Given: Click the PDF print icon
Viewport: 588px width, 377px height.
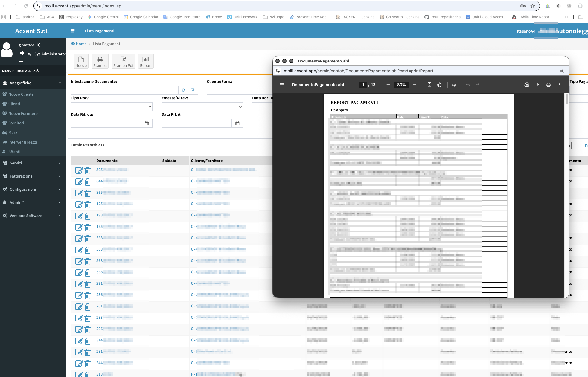Looking at the screenshot, I should click(x=548, y=85).
